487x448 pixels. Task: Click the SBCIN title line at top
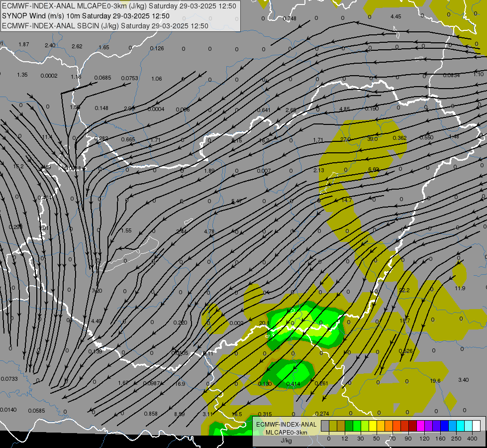[x=105, y=26]
